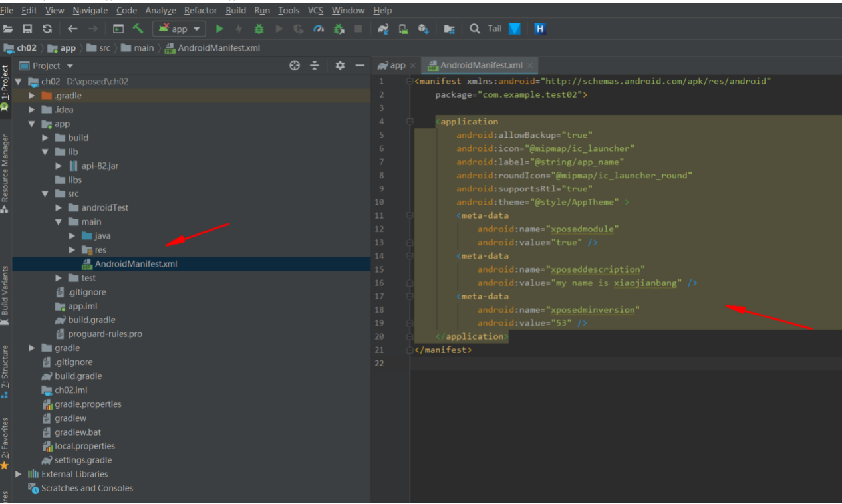Click the Make Project hammer icon
The height and width of the screenshot is (504, 842).
coord(138,29)
